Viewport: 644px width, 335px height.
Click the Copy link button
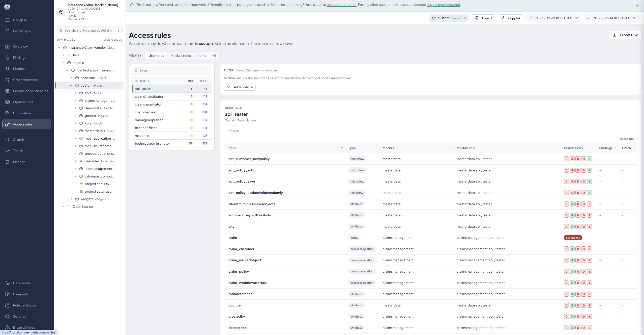coord(511,18)
